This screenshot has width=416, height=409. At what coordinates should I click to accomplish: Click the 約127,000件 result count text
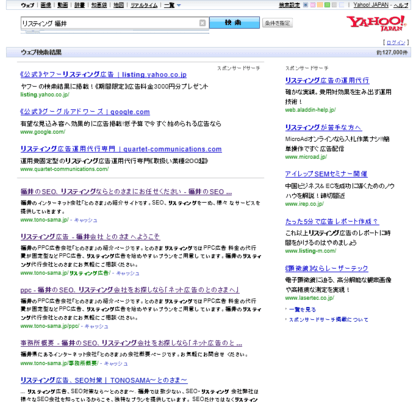coord(392,52)
